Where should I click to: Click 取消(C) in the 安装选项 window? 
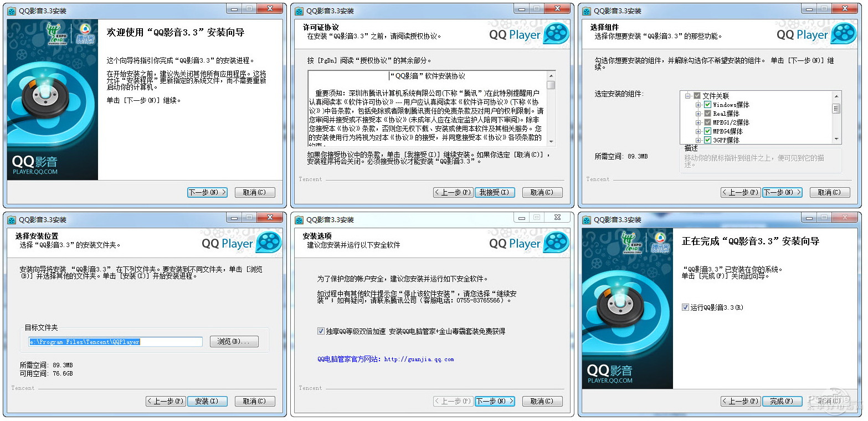pos(542,401)
